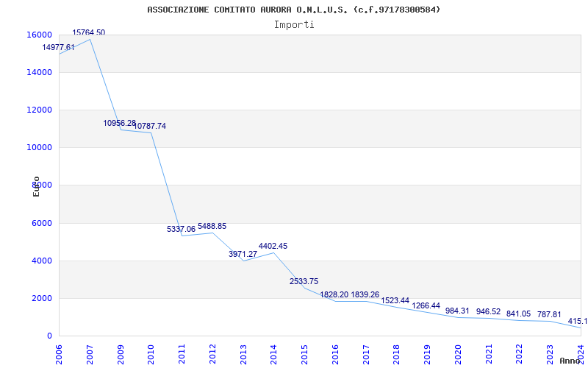Select data label 1266.44
Image resolution: width=588 pixels, height=368 pixels.
coord(426,305)
